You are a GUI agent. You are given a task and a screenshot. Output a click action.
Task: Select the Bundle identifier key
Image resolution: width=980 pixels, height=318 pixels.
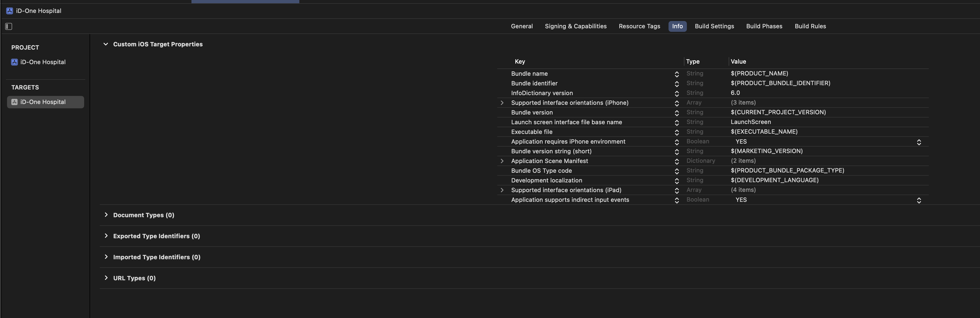tap(534, 83)
